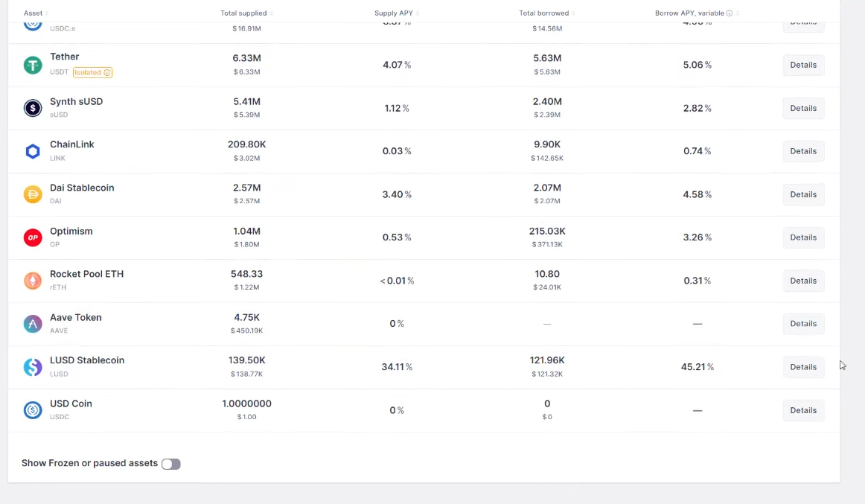Sort the table by Asset column

33,13
